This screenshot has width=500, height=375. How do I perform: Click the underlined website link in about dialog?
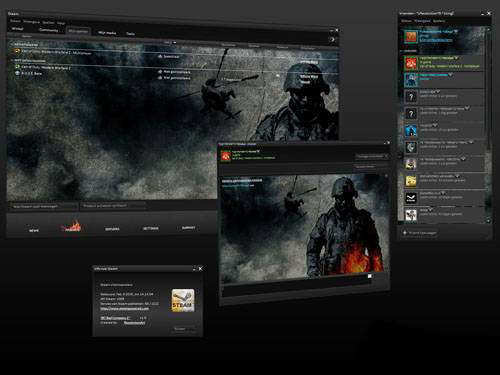coord(125,309)
